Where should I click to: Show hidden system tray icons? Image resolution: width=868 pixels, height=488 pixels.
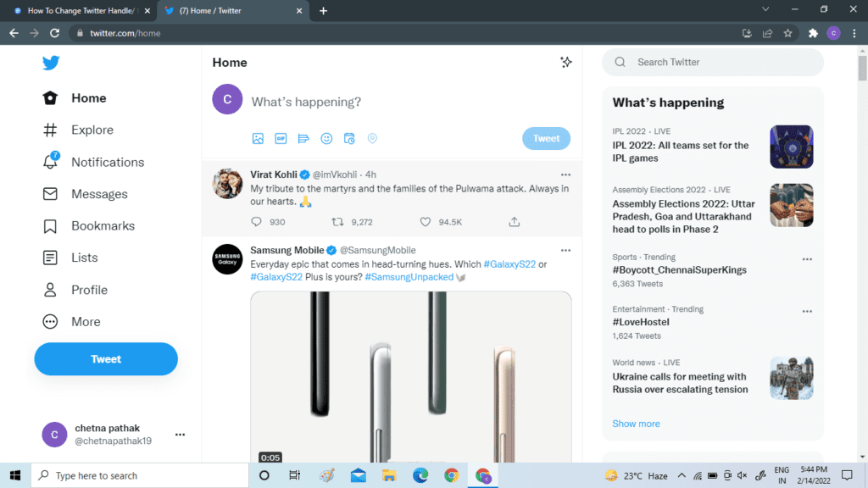[x=682, y=475]
